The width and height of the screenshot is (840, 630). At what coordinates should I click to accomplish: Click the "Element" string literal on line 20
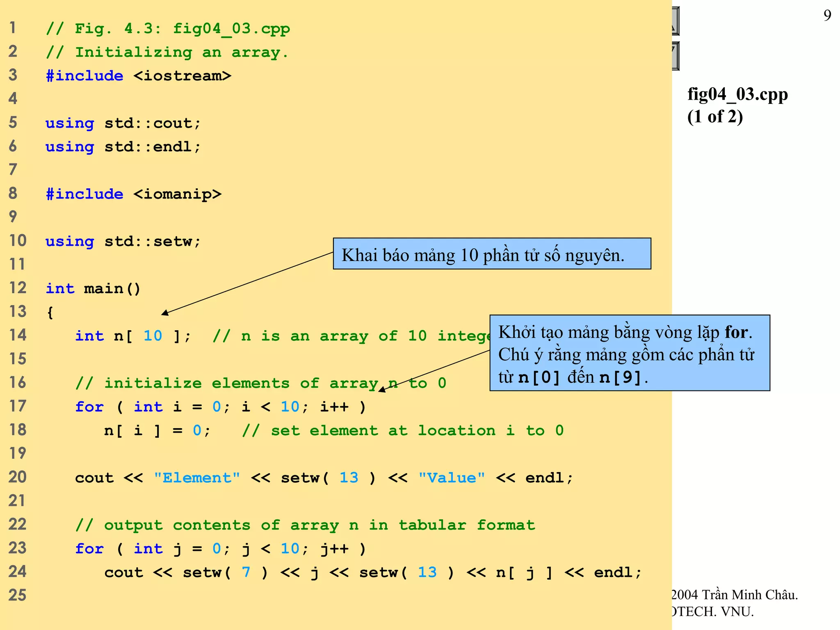(197, 478)
